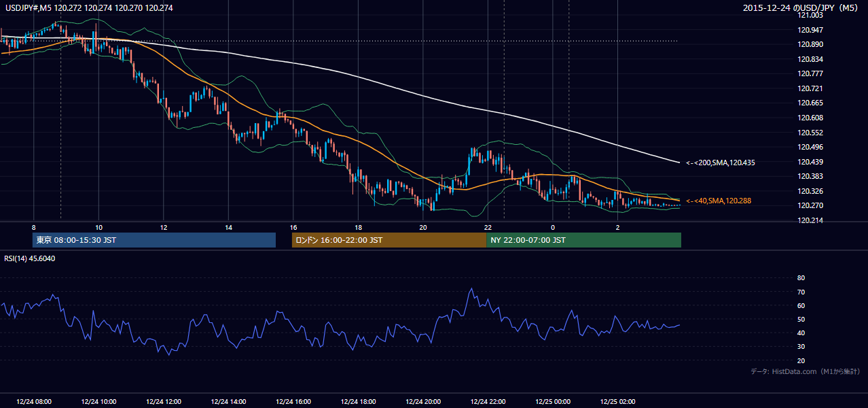868x408 pixels.
Task: Select the NY 22:00-07:00 JST session bar
Action: (x=584, y=240)
